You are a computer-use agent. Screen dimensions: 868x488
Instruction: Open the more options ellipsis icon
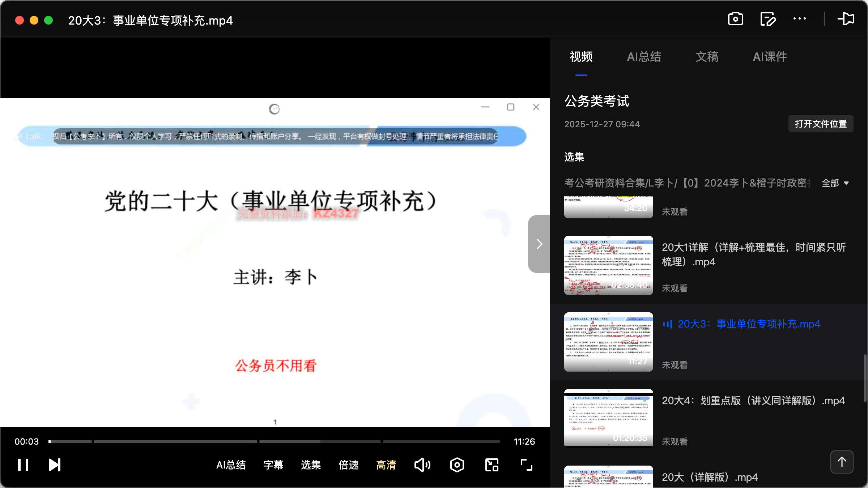coord(800,19)
